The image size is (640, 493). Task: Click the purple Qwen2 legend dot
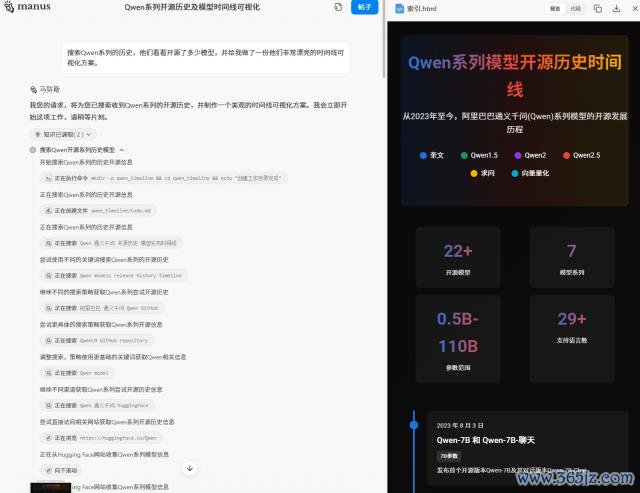(518, 155)
